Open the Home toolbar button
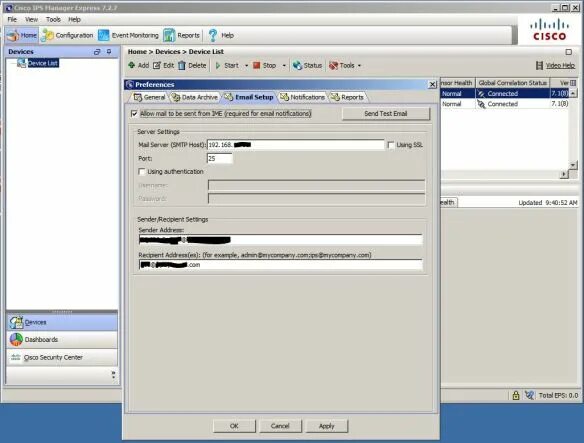 click(22, 35)
